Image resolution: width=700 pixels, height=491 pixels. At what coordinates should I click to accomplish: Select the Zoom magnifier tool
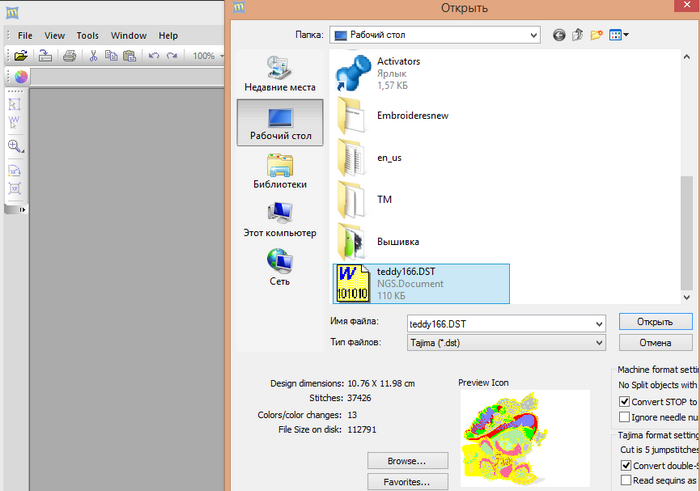coord(14,146)
